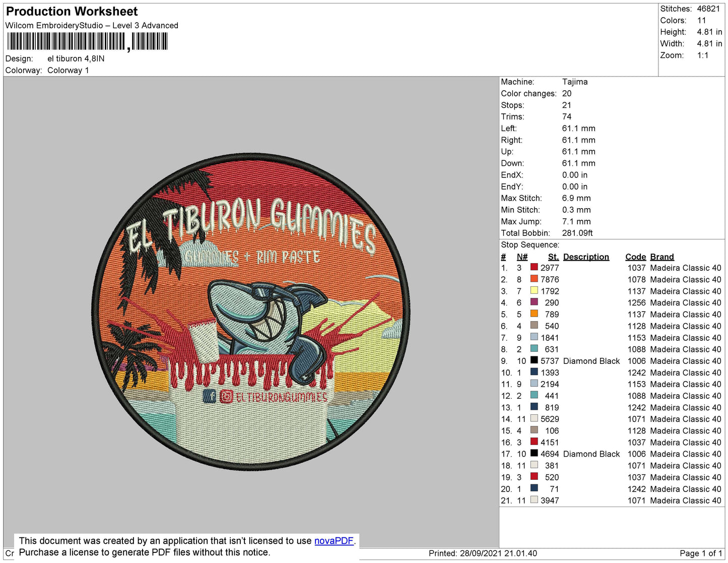The image size is (728, 563).
Task: Click the novaPDF link
Action: click(334, 541)
